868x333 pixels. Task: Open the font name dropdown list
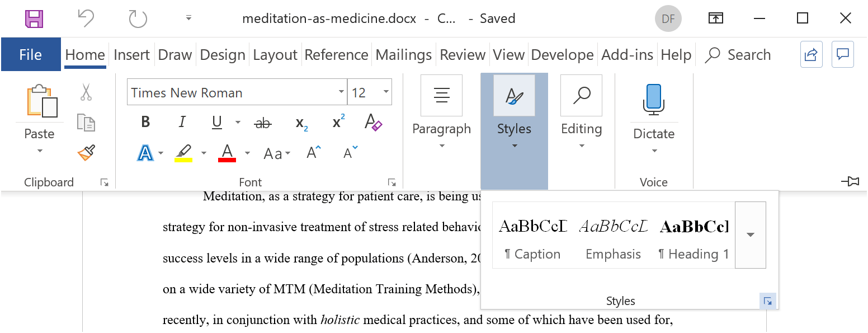(x=342, y=92)
